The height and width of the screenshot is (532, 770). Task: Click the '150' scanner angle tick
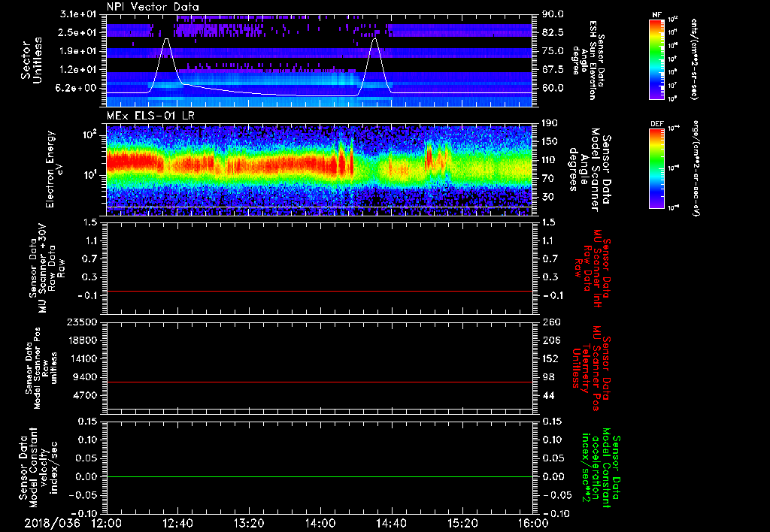(x=550, y=142)
